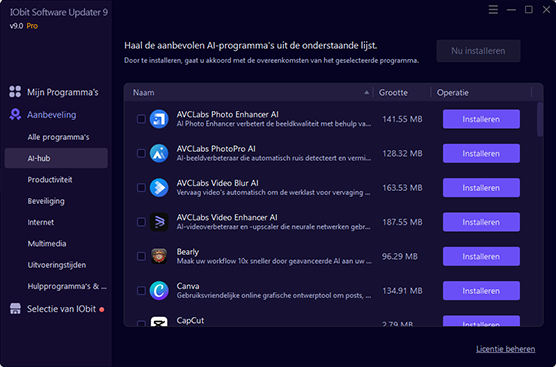Mark the Canva checkbox
The image size is (556, 367).
click(141, 290)
